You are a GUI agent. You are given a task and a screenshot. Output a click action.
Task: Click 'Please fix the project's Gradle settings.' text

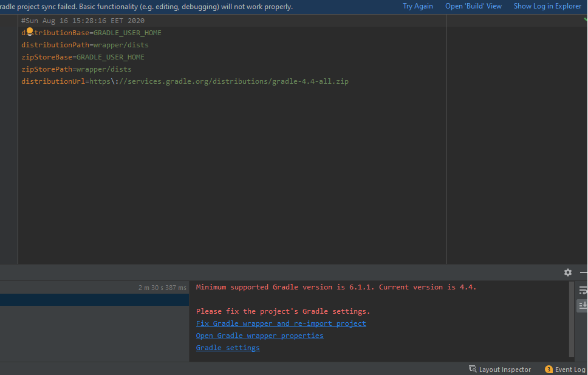[283, 311]
